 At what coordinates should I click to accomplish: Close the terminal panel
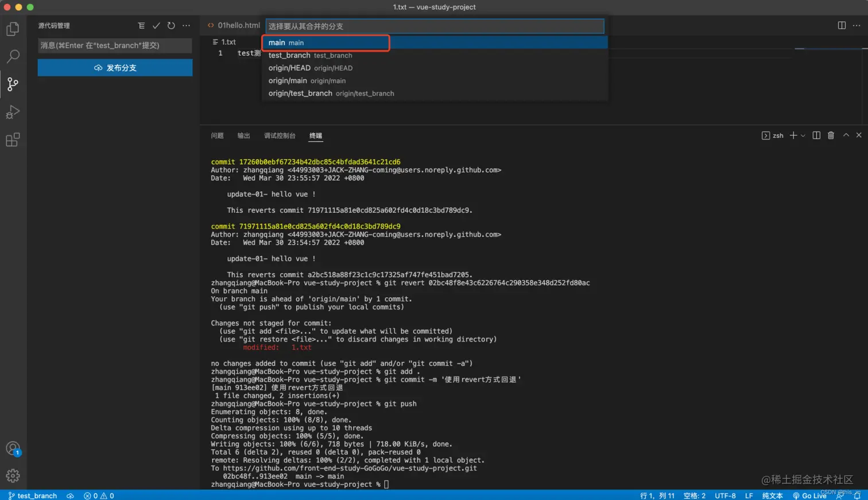(859, 135)
